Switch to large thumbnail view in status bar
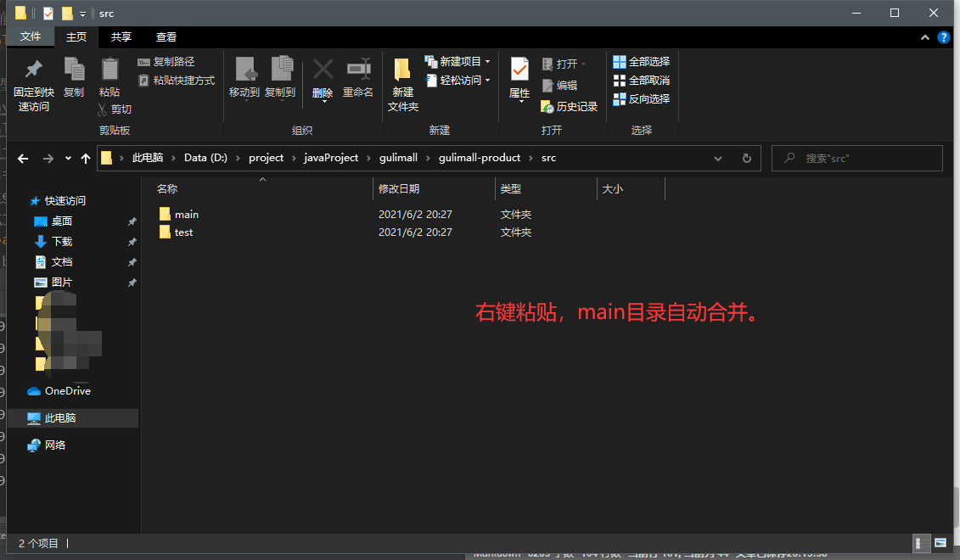Viewport: 960px width, 560px height. [x=940, y=543]
